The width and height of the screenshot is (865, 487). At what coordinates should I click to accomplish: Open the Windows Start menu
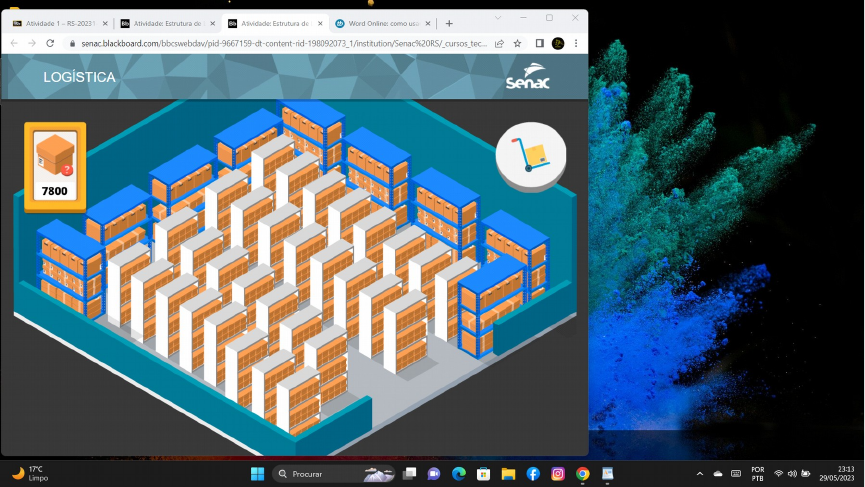click(x=256, y=473)
